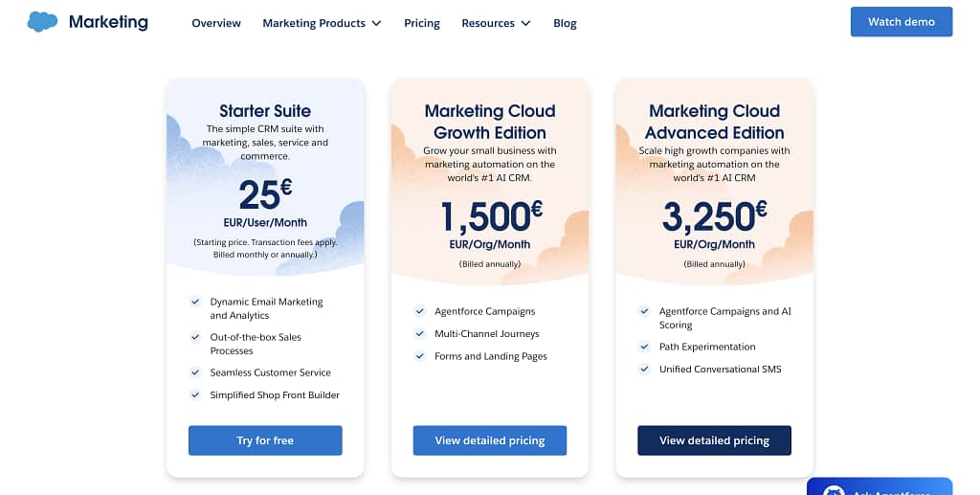Click checkmark beside Forms and Landing Pages

tap(420, 356)
